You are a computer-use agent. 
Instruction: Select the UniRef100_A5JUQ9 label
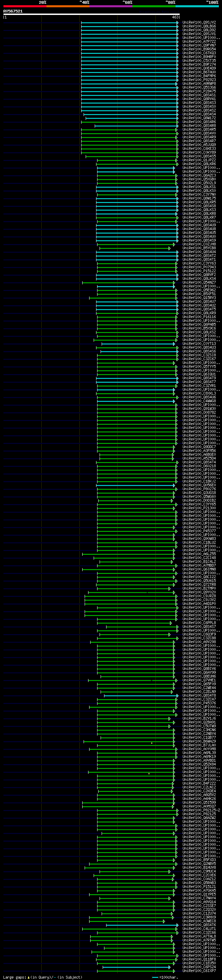199,145
